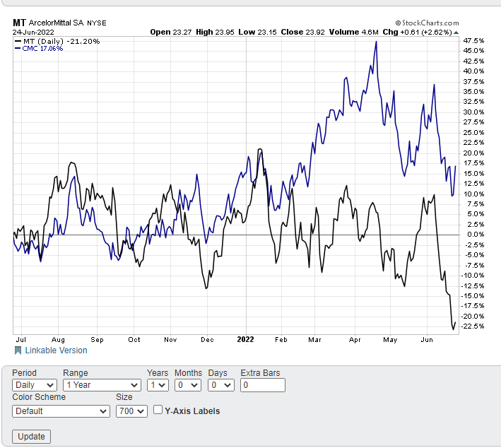
Task: Click the Close 23.92 value
Action: [x=302, y=33]
